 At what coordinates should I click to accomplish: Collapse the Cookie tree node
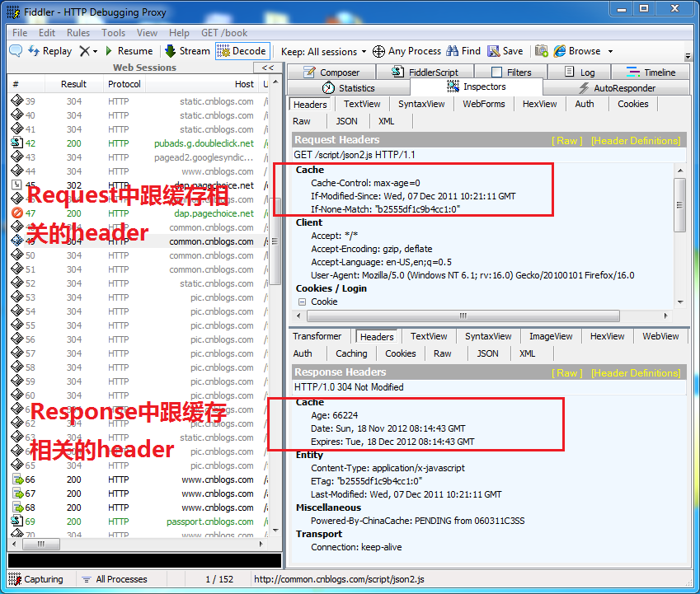tap(302, 302)
